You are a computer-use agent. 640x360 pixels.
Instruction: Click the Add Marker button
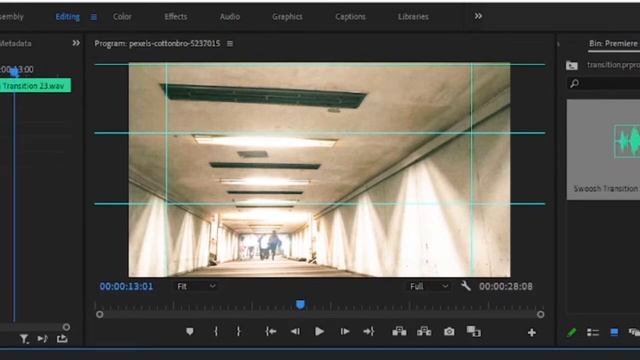pyautogui.click(x=190, y=331)
